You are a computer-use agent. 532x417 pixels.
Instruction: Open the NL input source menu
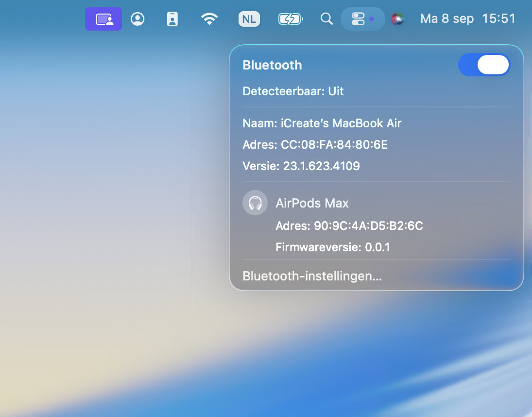(x=249, y=19)
